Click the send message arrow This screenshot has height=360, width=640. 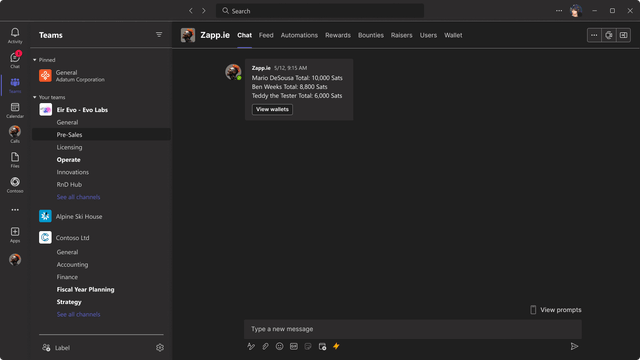click(x=574, y=346)
